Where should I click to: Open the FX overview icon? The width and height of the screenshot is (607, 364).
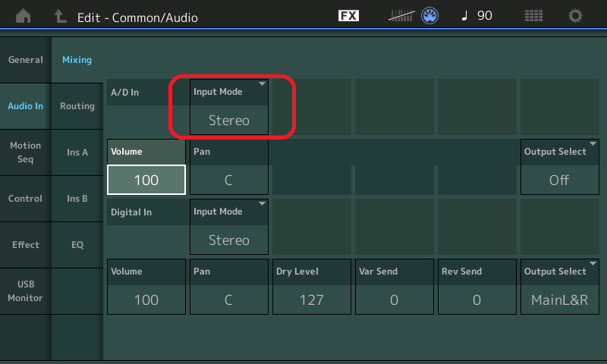click(x=348, y=16)
